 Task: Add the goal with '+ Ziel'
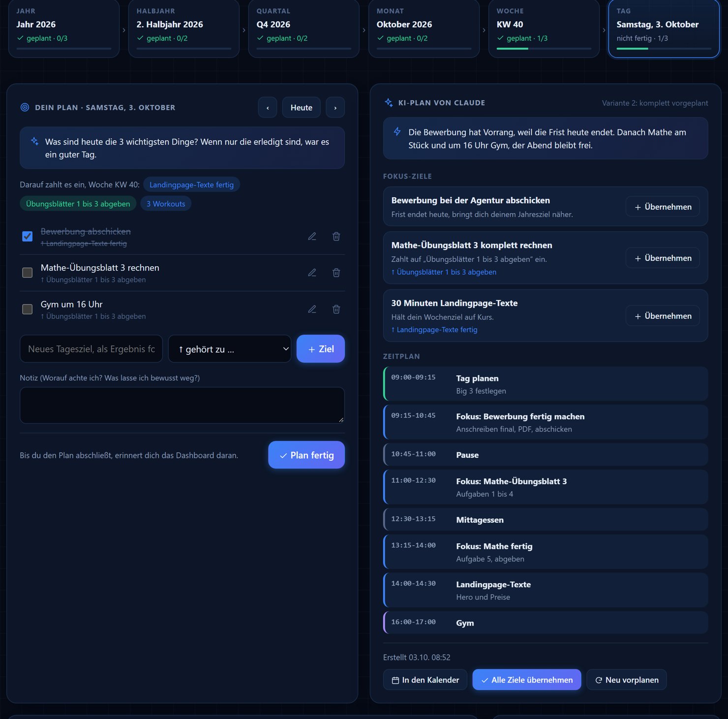pos(321,349)
